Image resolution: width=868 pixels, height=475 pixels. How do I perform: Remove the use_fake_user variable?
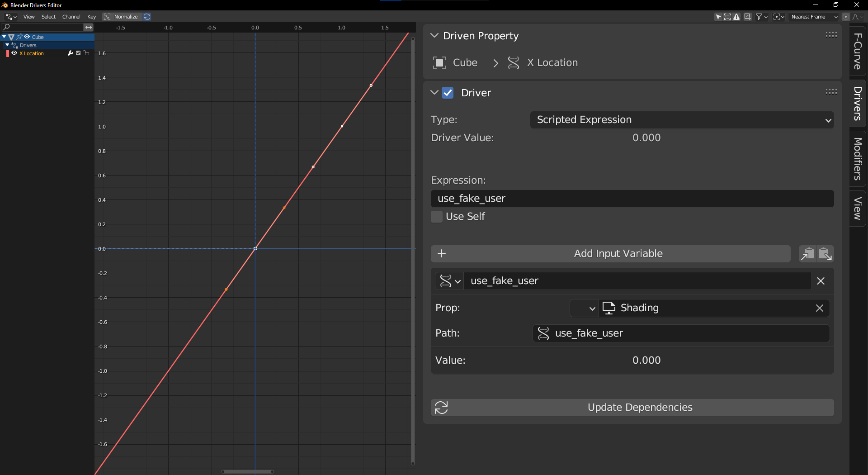[821, 281]
